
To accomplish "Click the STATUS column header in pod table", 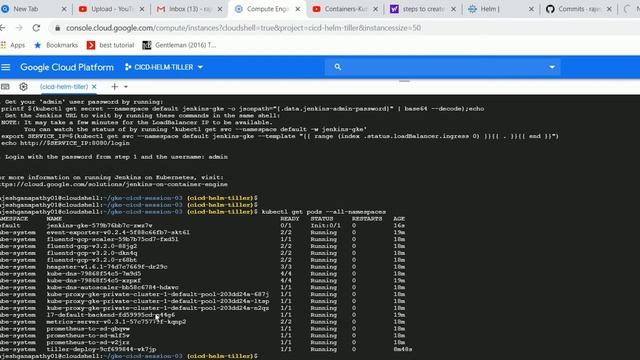I will (322, 219).
